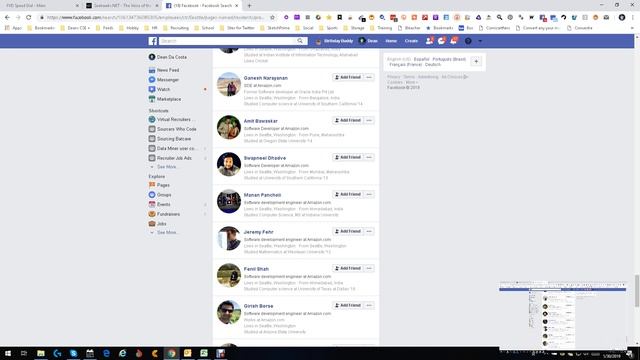640x360 pixels.
Task: Add Swapneel Dhadve as a friend
Action: (348, 157)
